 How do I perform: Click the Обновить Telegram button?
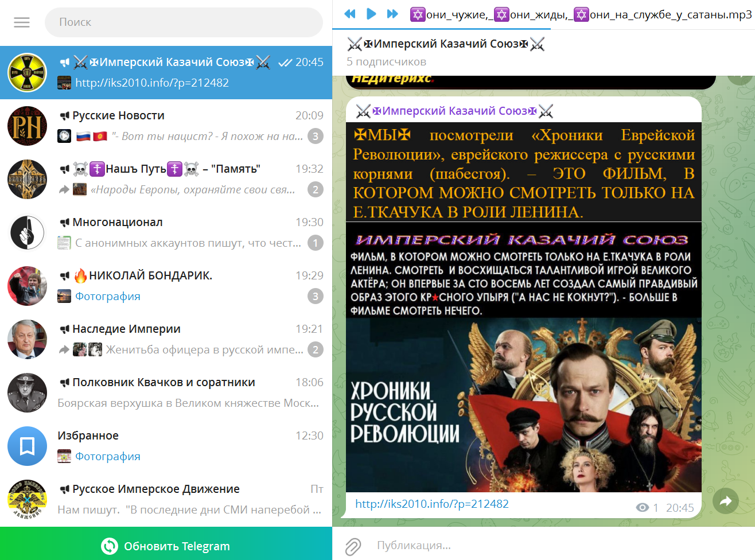[166, 546]
